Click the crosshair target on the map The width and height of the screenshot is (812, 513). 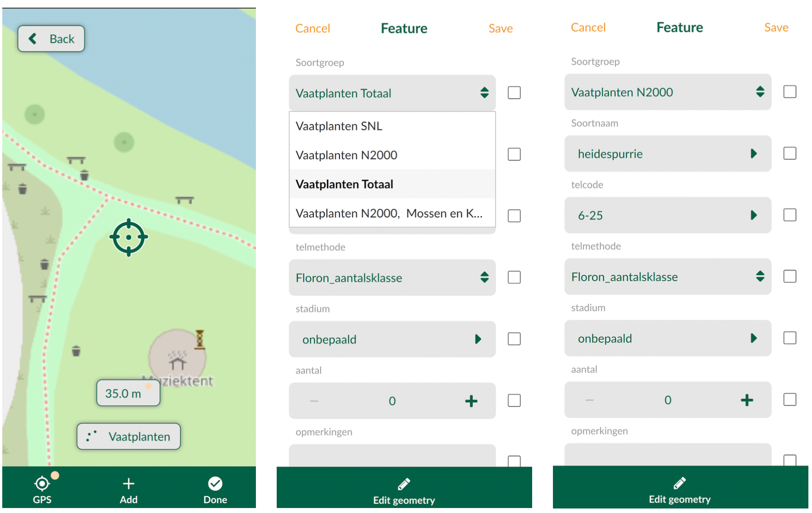point(129,237)
